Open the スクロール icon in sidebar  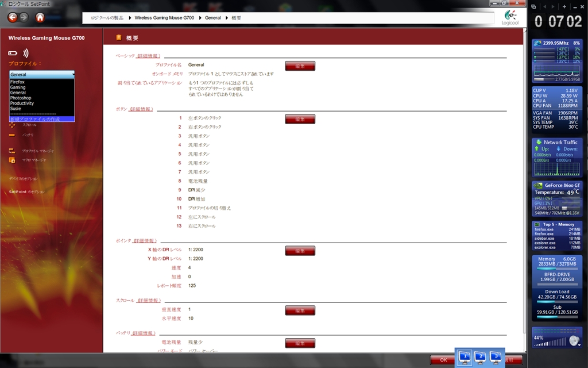coord(12,125)
